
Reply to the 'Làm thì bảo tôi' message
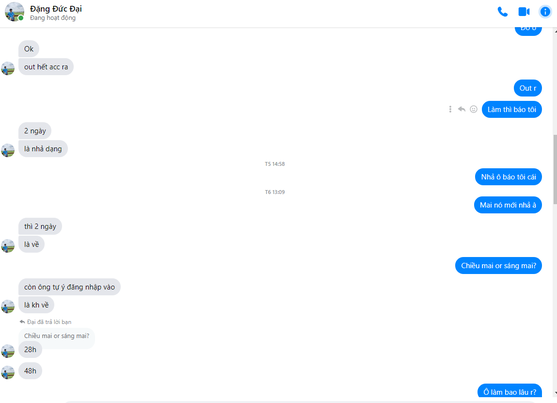[x=461, y=109]
